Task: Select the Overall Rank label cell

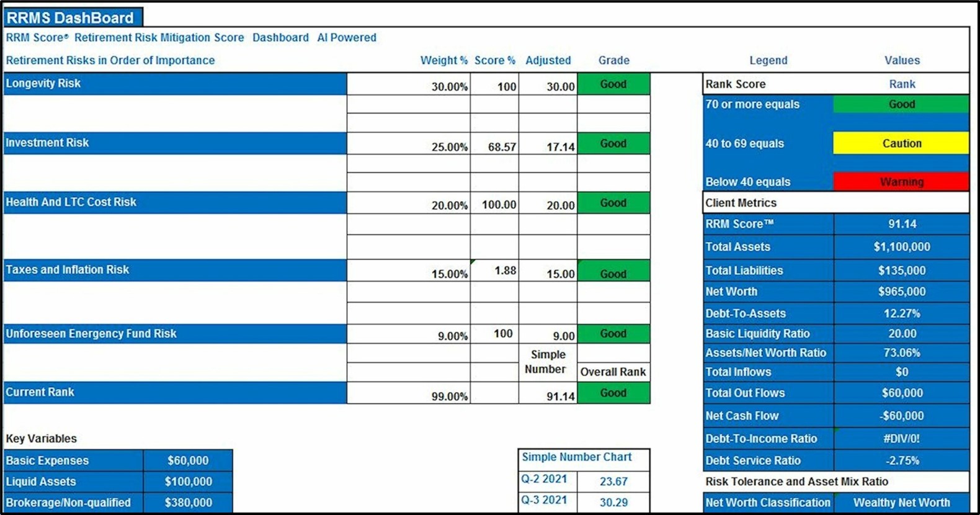Action: (613, 372)
